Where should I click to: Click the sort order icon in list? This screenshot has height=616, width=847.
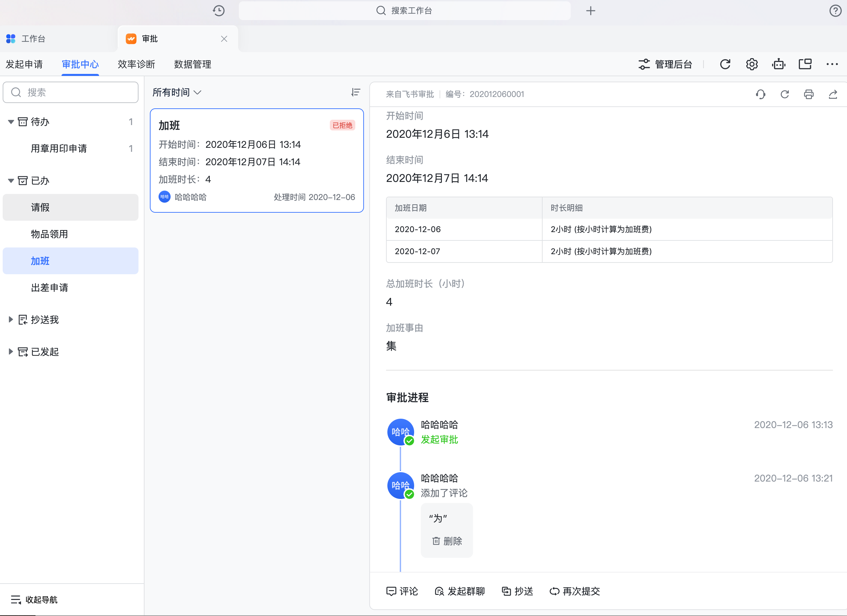(x=356, y=92)
